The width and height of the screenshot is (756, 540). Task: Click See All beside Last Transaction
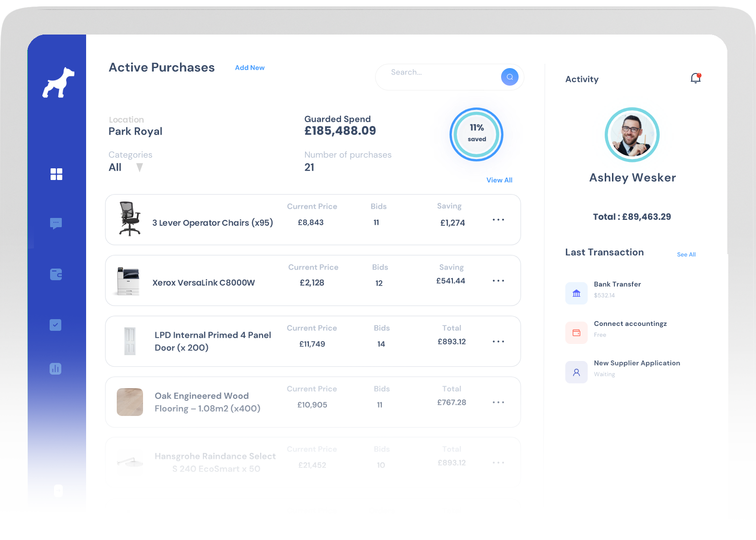(x=686, y=254)
